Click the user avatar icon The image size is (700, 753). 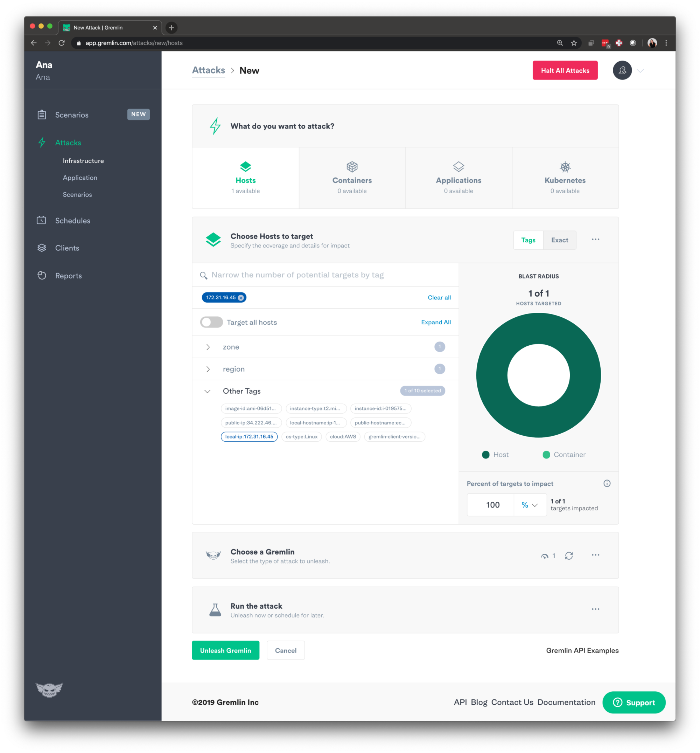pos(622,70)
